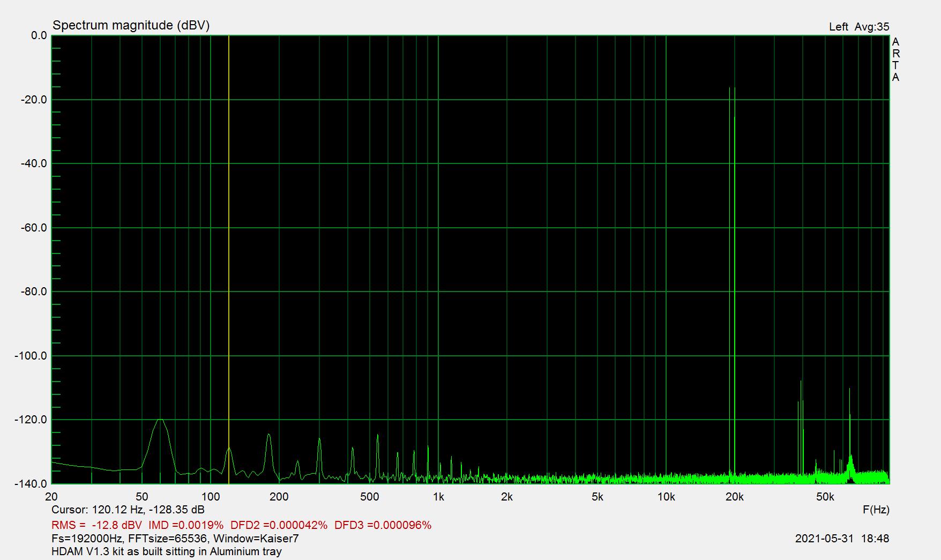The height and width of the screenshot is (560, 941).
Task: Click the '-140.0' y-axis label
Action: 31,484
